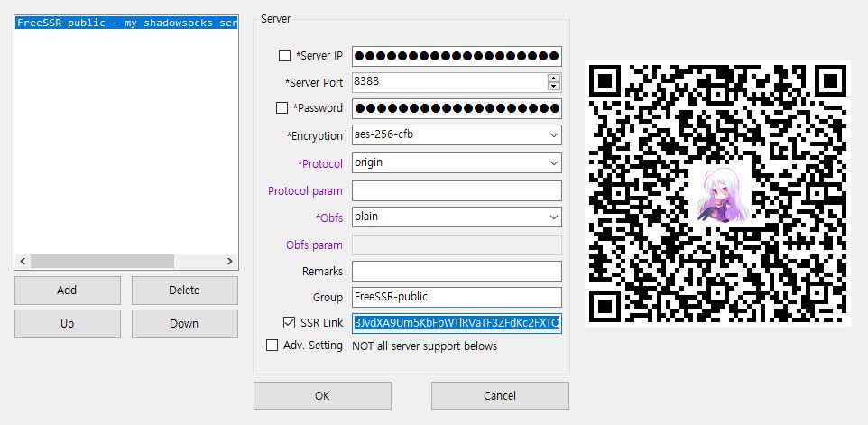Viewport: 868px width, 425px height.
Task: Open the Encryption aes-256-cfb dropdown
Action: (457, 135)
